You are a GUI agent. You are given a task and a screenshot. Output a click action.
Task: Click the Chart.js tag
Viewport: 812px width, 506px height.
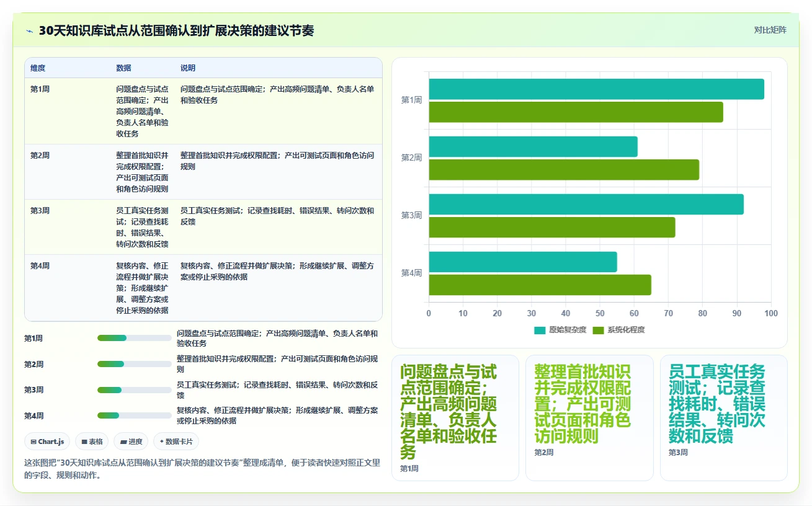pyautogui.click(x=48, y=442)
